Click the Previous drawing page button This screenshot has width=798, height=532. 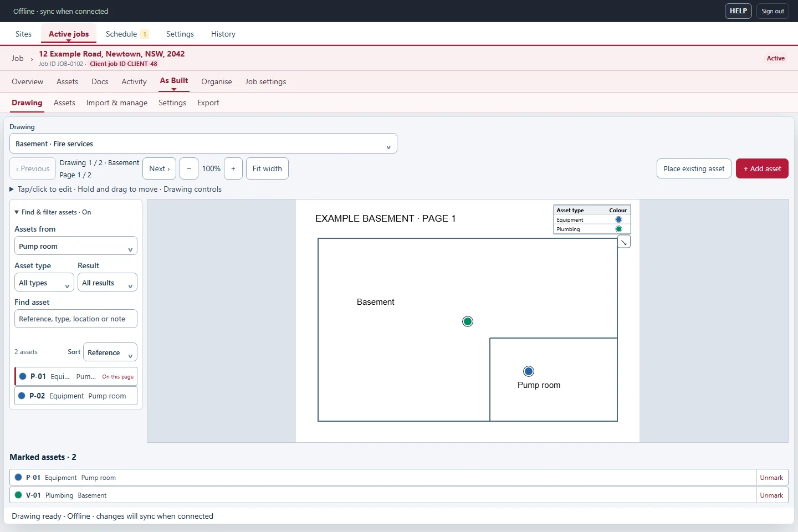(x=33, y=168)
